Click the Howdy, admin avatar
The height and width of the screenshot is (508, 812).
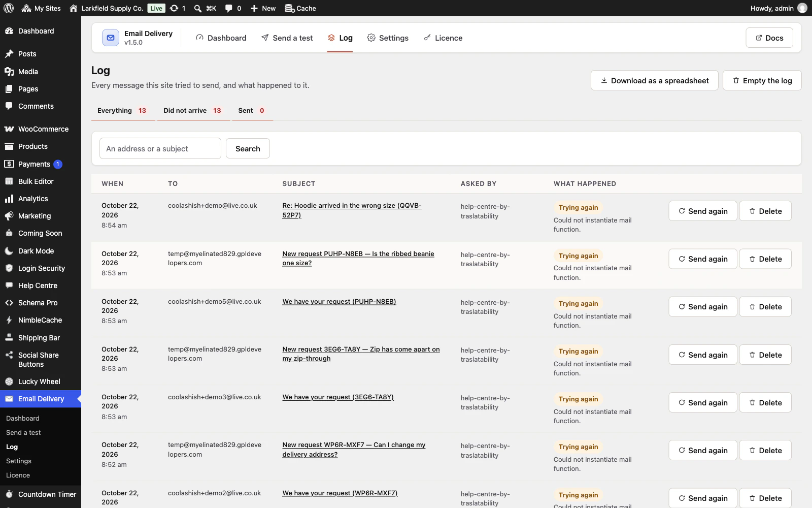pos(802,8)
